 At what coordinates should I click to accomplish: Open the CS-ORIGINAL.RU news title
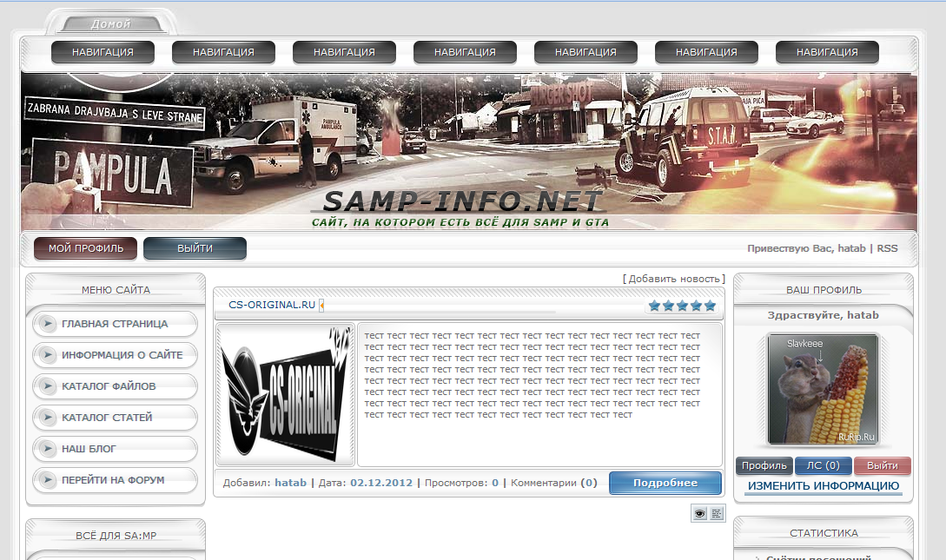point(272,305)
